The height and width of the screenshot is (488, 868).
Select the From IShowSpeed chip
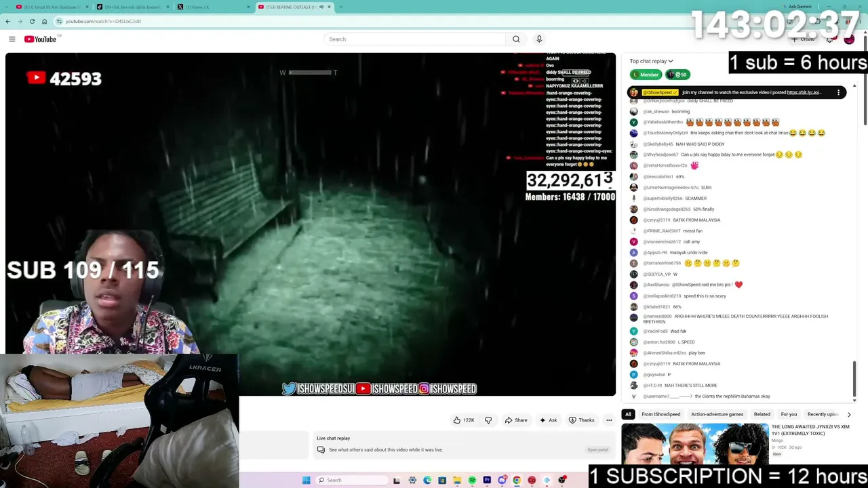661,414
